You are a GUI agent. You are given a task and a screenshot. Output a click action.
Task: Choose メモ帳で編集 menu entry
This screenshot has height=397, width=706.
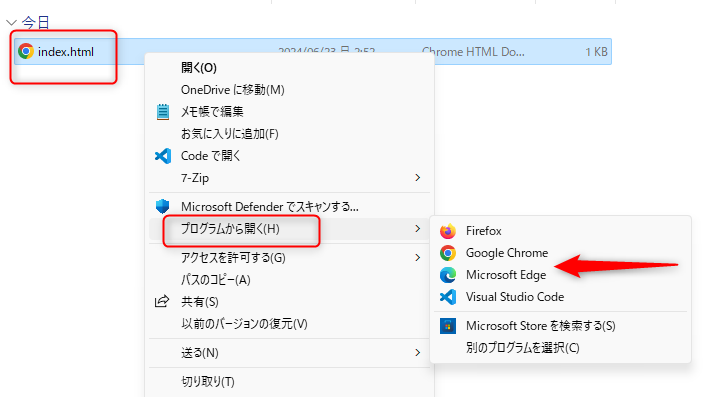tap(289, 112)
